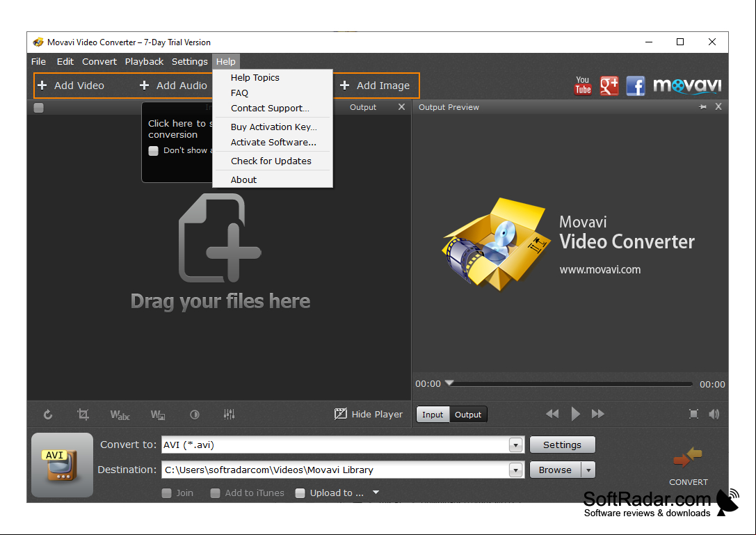Click the Add Video button

70,86
